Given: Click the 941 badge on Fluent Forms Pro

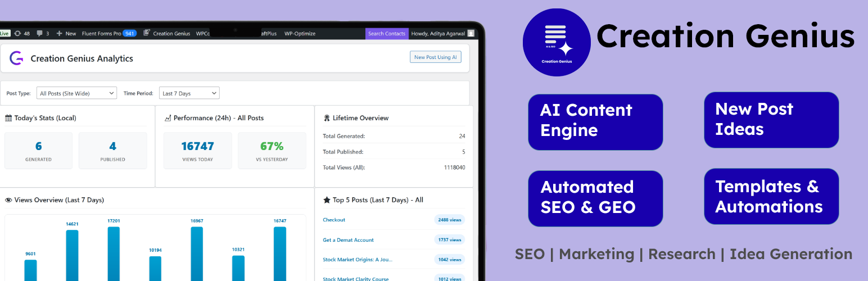Looking at the screenshot, I should [129, 34].
